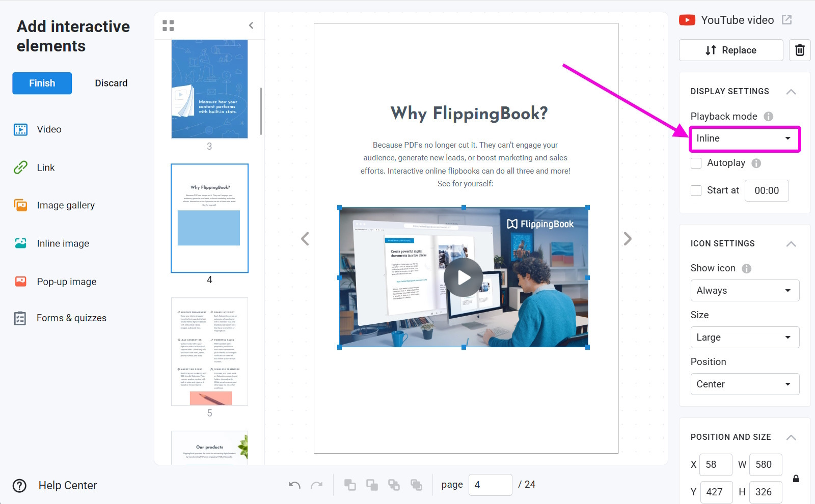Open YouTube video external link icon
This screenshot has width=815, height=504.
(x=787, y=20)
